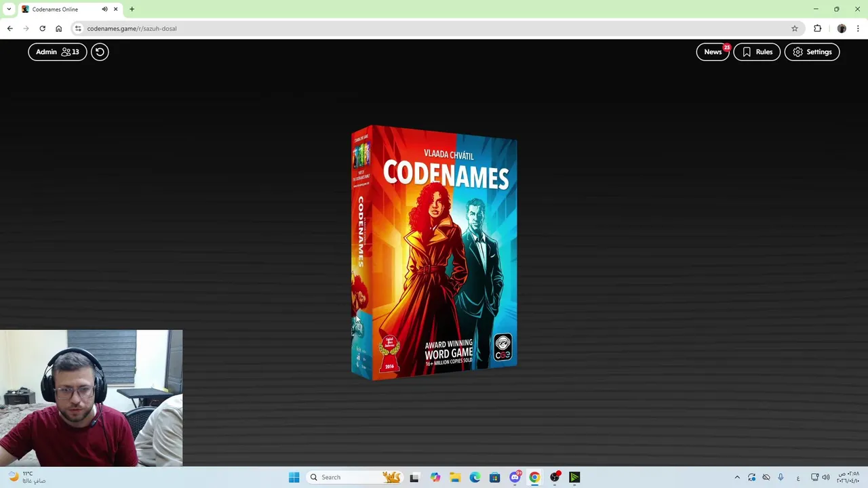Open the clock and date in tray

coord(848,477)
